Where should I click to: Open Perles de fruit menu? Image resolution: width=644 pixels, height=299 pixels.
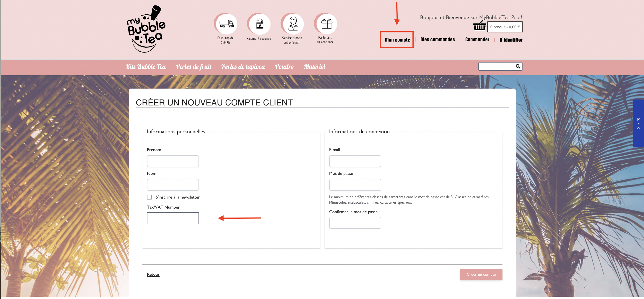coord(193,67)
